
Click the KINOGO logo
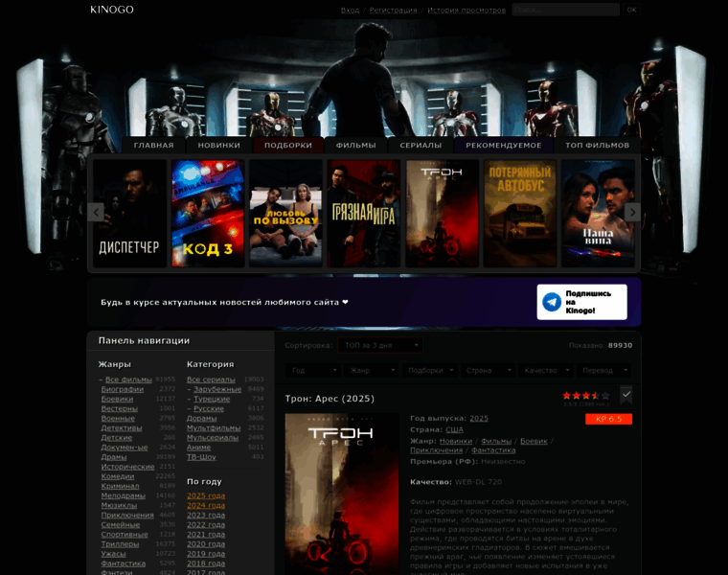111,10
